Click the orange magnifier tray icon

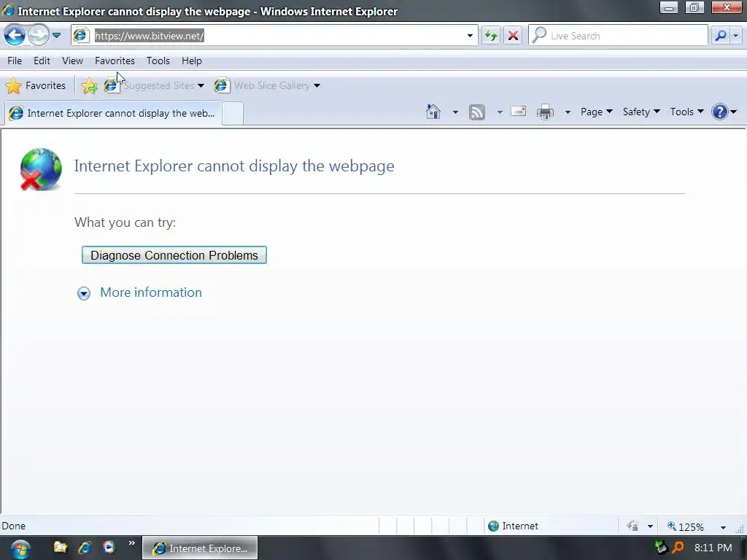(x=678, y=548)
